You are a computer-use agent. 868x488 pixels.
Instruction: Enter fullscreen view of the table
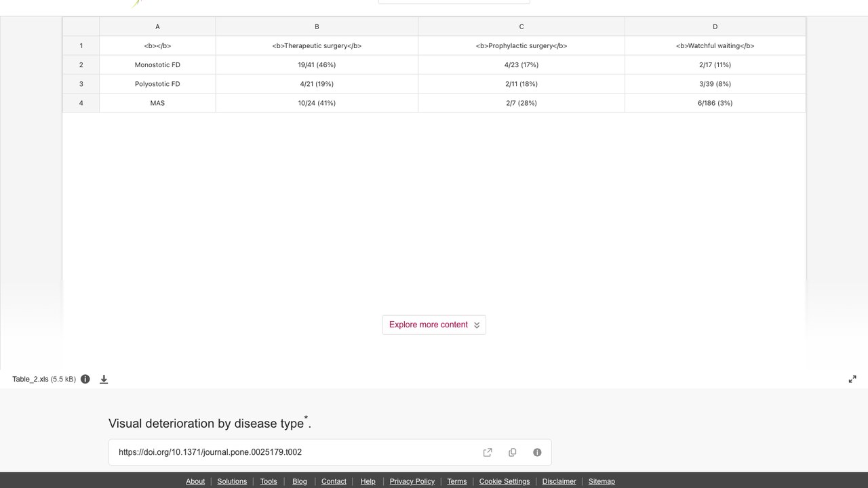[852, 380]
